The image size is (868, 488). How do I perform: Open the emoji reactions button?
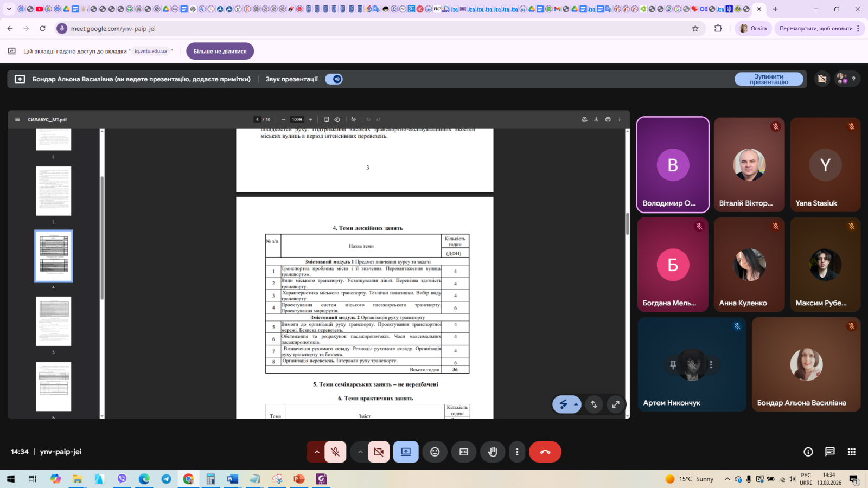click(x=435, y=452)
